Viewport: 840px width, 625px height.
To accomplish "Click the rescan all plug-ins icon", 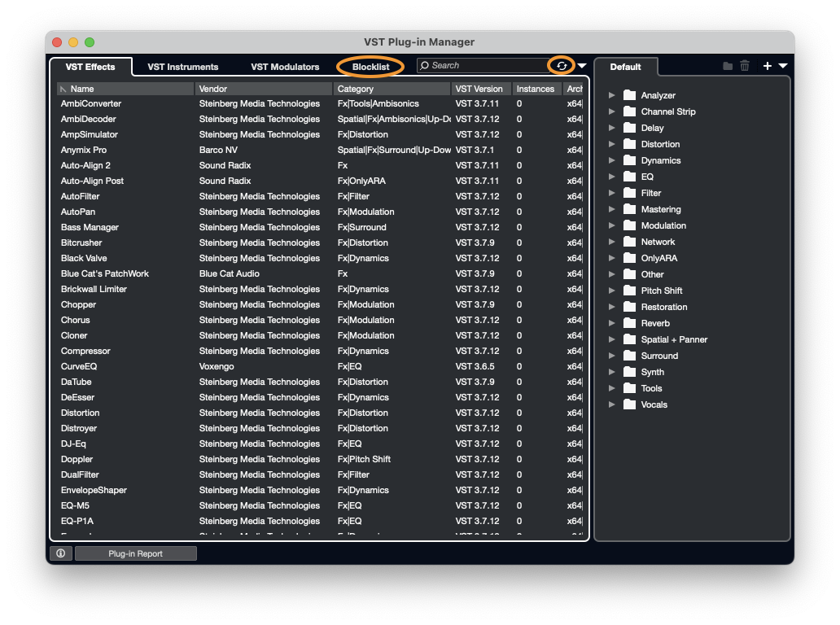I will [x=561, y=65].
